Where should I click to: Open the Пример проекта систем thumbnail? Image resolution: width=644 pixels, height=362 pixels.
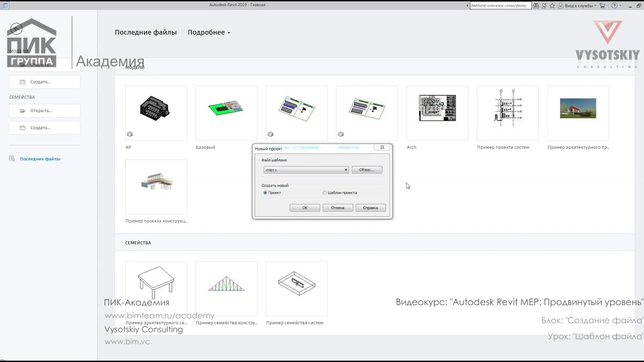tap(508, 113)
